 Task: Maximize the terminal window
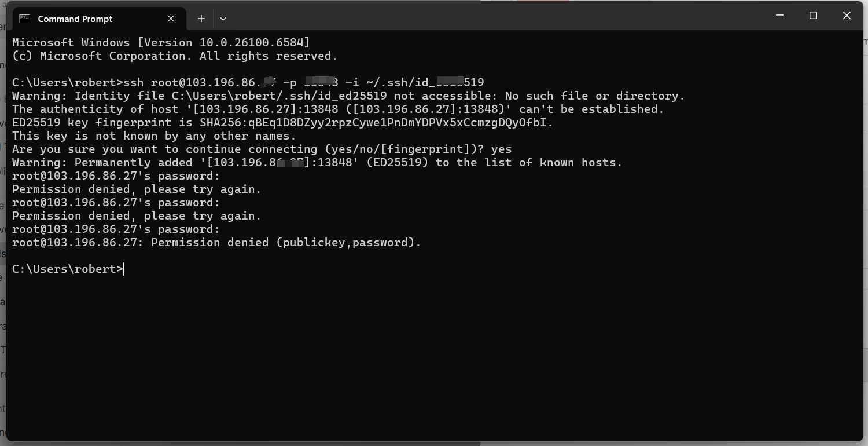813,16
